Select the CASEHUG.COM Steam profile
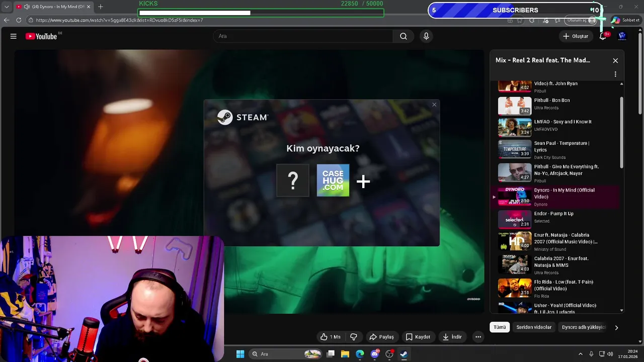The image size is (644, 362). click(x=333, y=180)
